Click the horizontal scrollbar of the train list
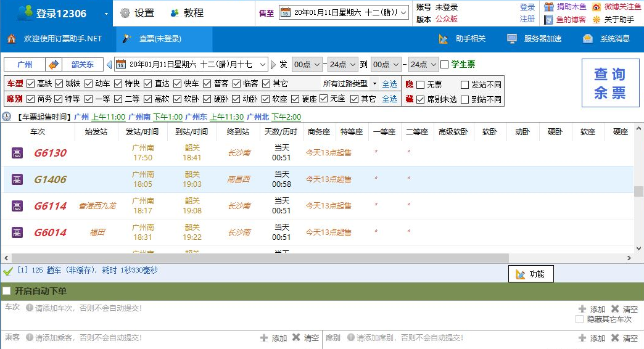 tap(260, 258)
